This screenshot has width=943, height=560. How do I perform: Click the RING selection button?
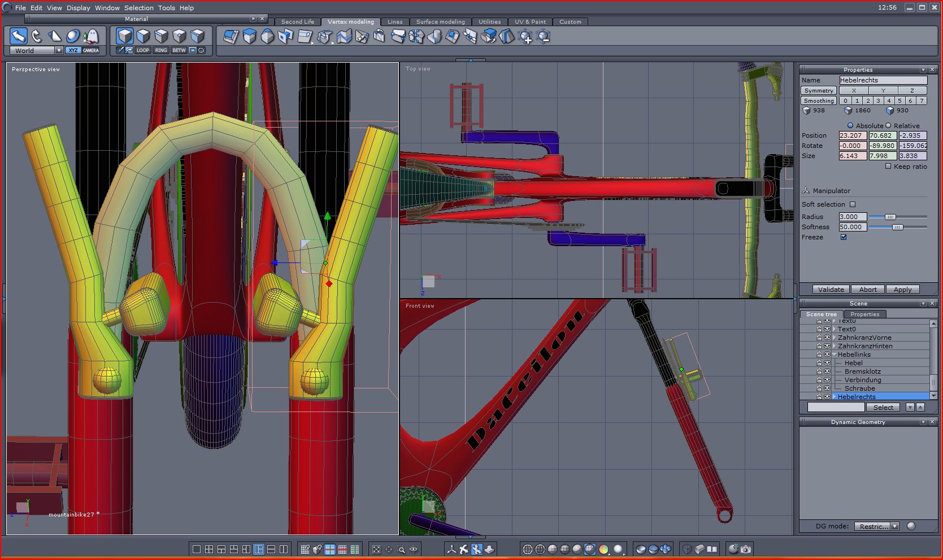point(161,50)
